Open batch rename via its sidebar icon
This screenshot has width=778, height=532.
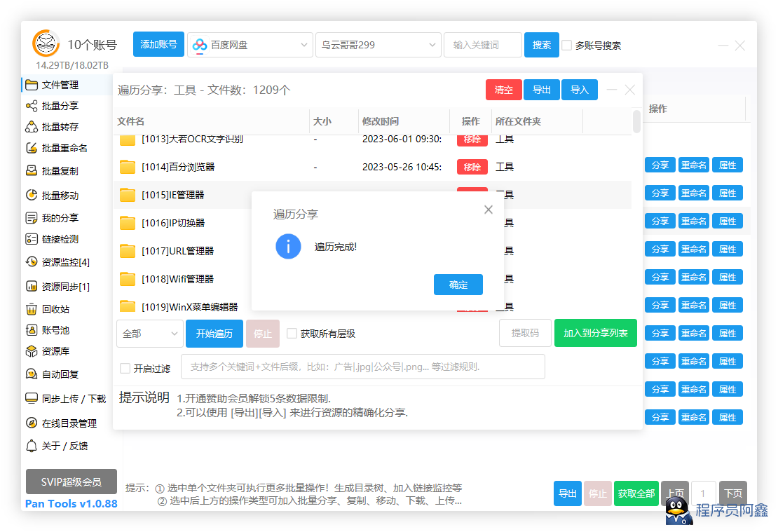(31, 148)
